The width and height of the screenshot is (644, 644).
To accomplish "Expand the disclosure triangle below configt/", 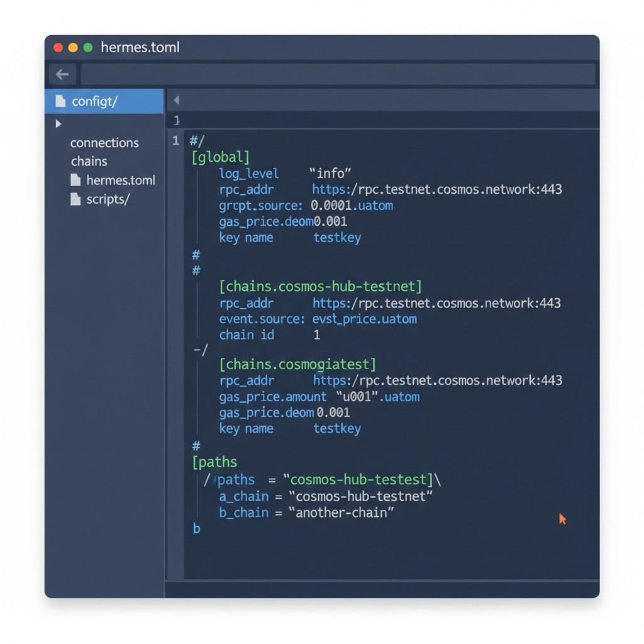I will pyautogui.click(x=58, y=124).
